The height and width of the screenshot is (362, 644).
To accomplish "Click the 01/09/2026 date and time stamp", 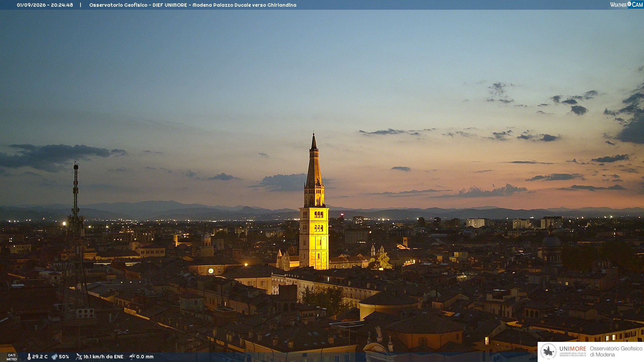I will 45,5.
